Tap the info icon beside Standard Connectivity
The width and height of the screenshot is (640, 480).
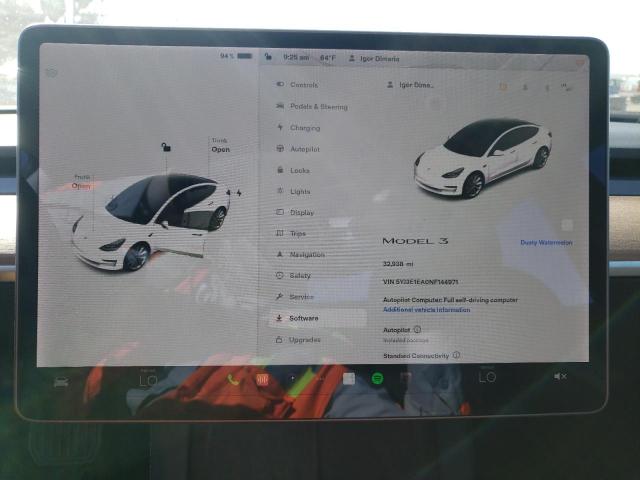(x=456, y=355)
